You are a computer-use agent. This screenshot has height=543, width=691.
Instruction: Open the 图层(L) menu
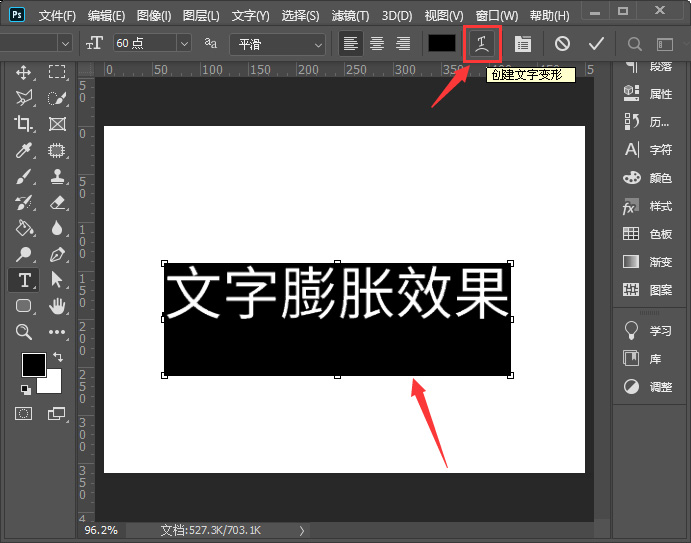pyautogui.click(x=201, y=16)
